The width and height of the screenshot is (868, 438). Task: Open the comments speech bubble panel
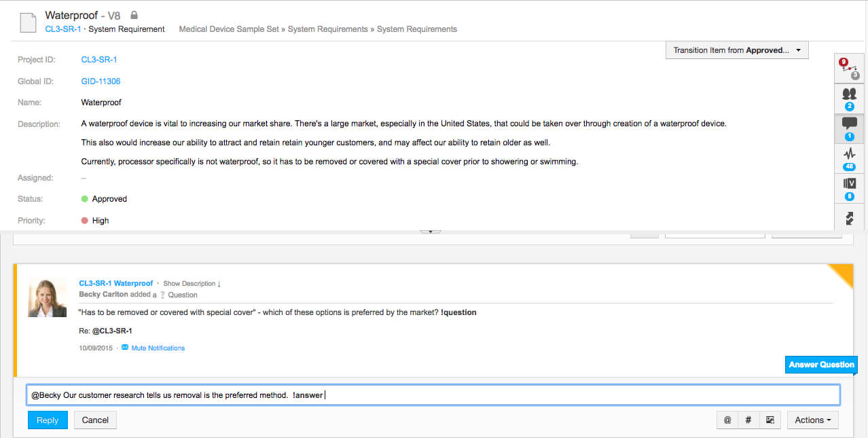[849, 127]
